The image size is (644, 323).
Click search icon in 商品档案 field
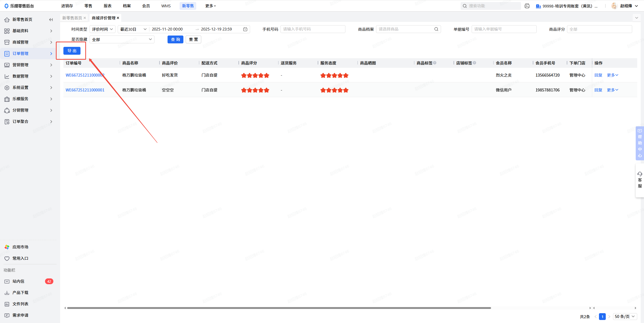click(436, 29)
